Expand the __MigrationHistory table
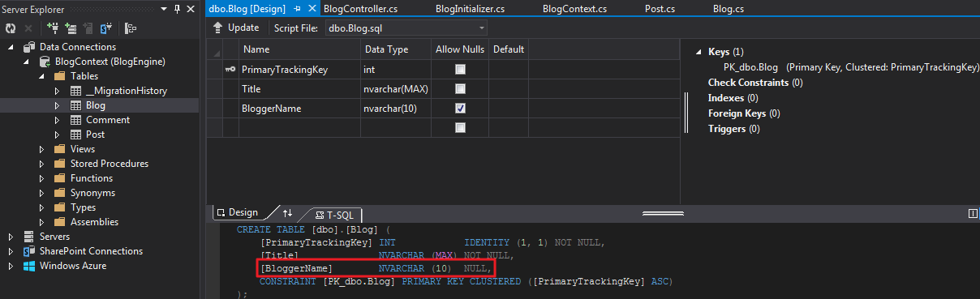Viewport: 980px width, 299px height. coord(58,91)
